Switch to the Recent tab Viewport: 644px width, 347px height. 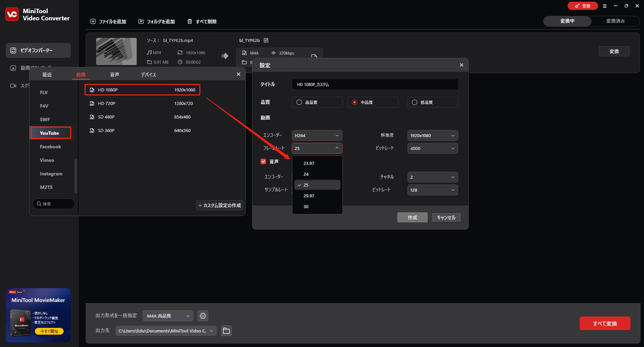tap(47, 74)
